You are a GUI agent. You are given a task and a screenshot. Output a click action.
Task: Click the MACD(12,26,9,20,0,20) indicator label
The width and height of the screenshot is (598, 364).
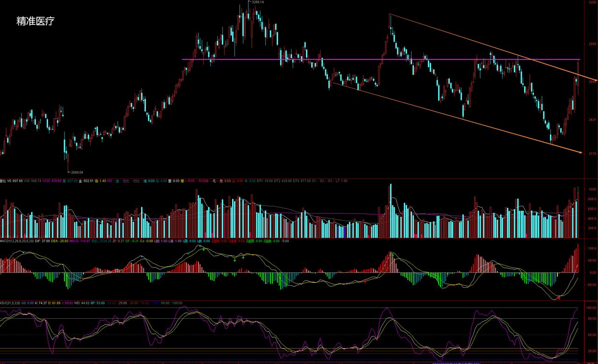tap(17, 241)
